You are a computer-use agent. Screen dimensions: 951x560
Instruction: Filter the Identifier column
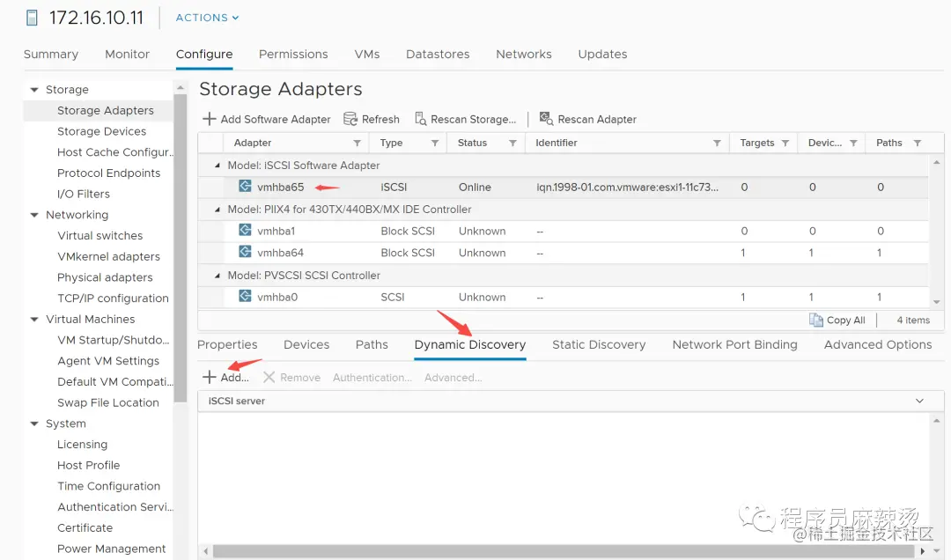717,144
